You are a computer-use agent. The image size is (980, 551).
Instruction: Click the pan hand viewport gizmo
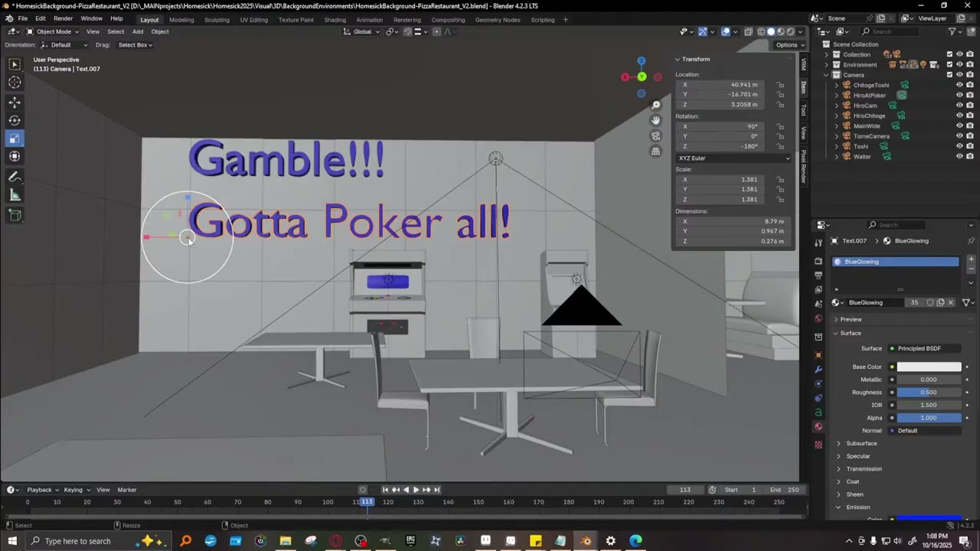[x=656, y=120]
